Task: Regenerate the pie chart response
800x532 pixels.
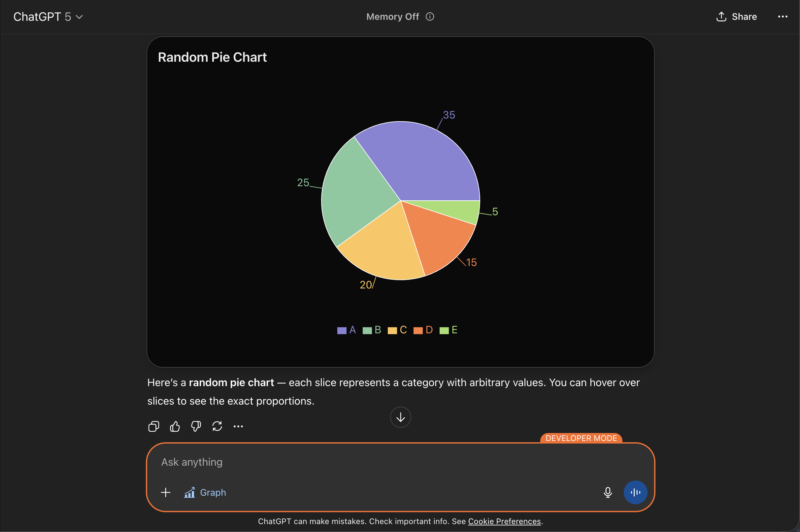Action: pos(217,426)
